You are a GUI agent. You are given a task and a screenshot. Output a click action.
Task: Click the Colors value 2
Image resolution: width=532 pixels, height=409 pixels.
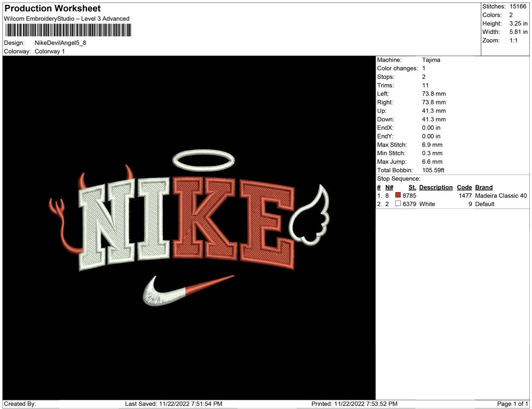click(x=511, y=15)
